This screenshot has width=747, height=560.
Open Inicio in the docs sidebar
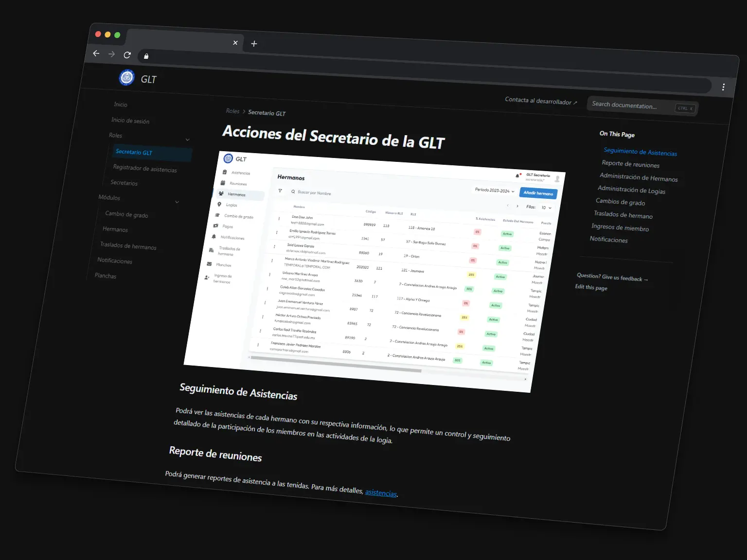tap(121, 105)
